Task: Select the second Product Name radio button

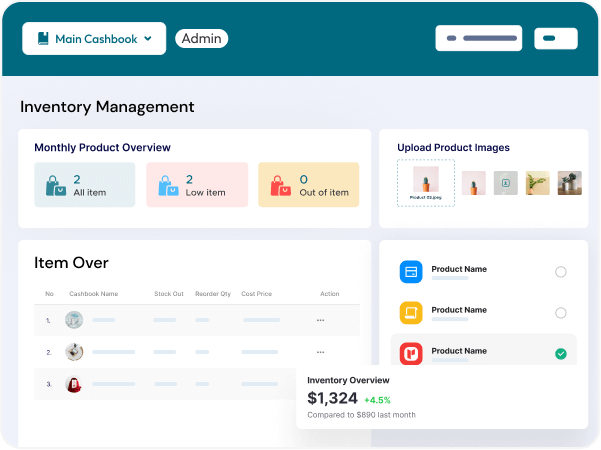Action: (x=560, y=313)
